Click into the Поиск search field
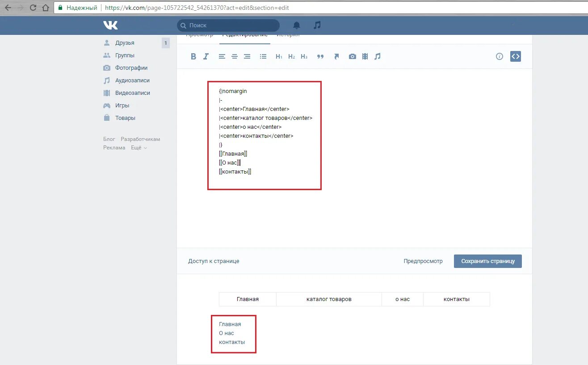Image resolution: width=588 pixels, height=365 pixels. coord(228,25)
